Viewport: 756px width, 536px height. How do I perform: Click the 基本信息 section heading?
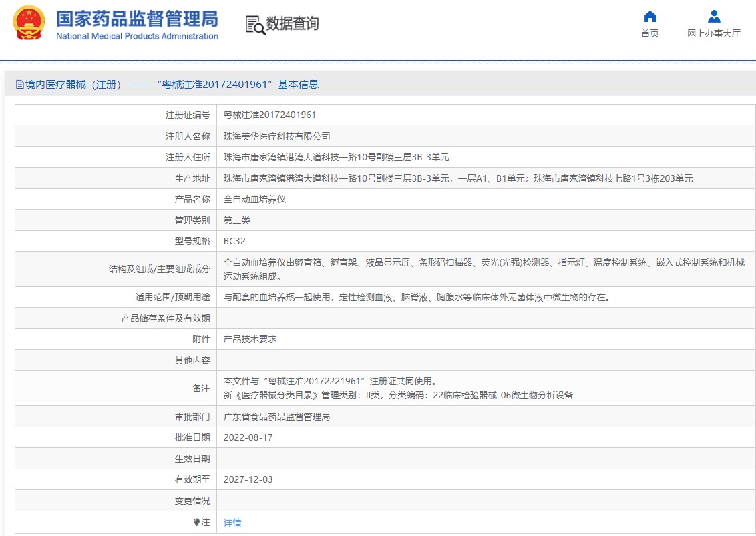point(298,85)
